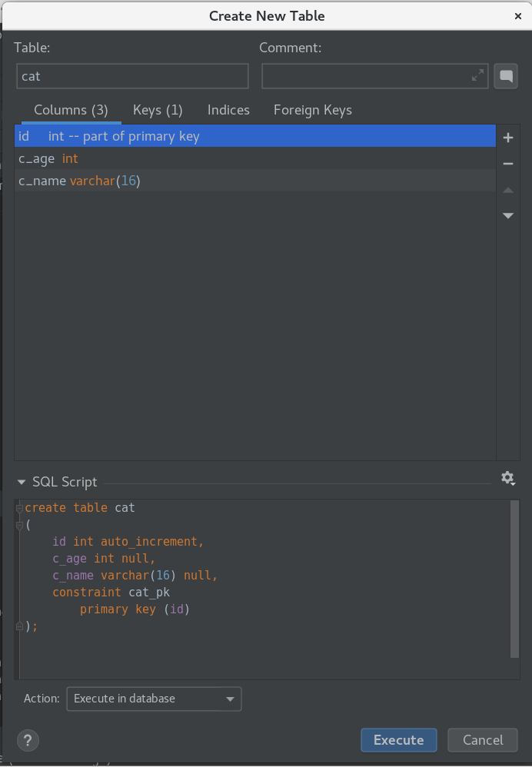
Task: Move the selected column up
Action: click(x=507, y=190)
